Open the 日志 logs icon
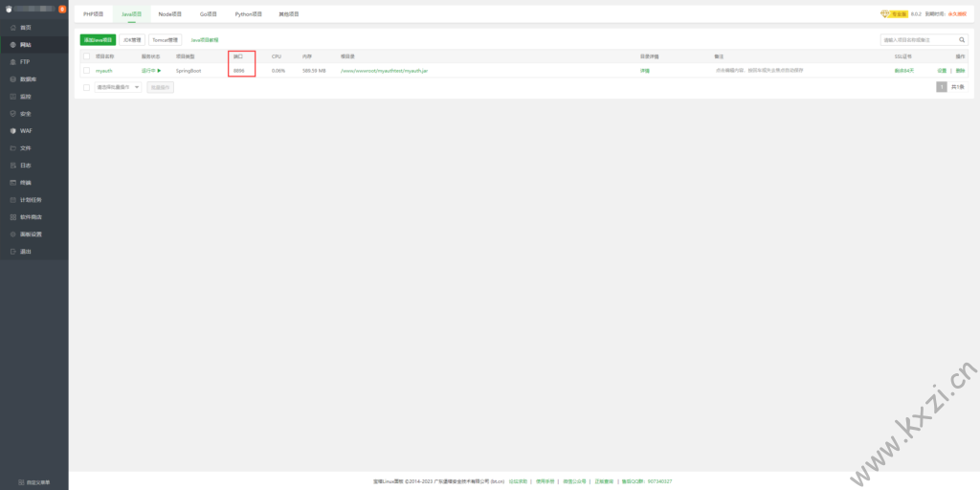980x490 pixels. [13, 165]
